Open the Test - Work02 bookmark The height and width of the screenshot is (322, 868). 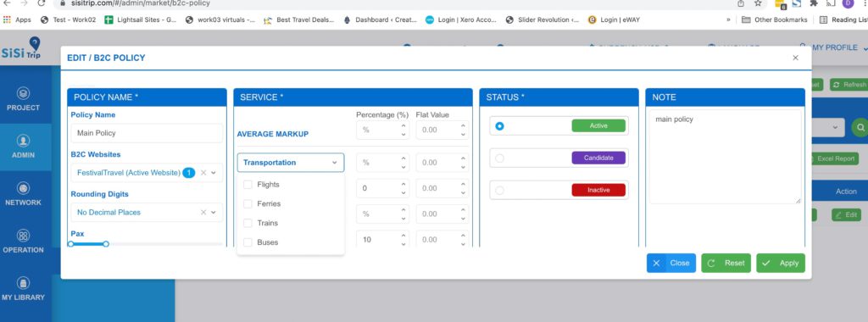pyautogui.click(x=68, y=20)
